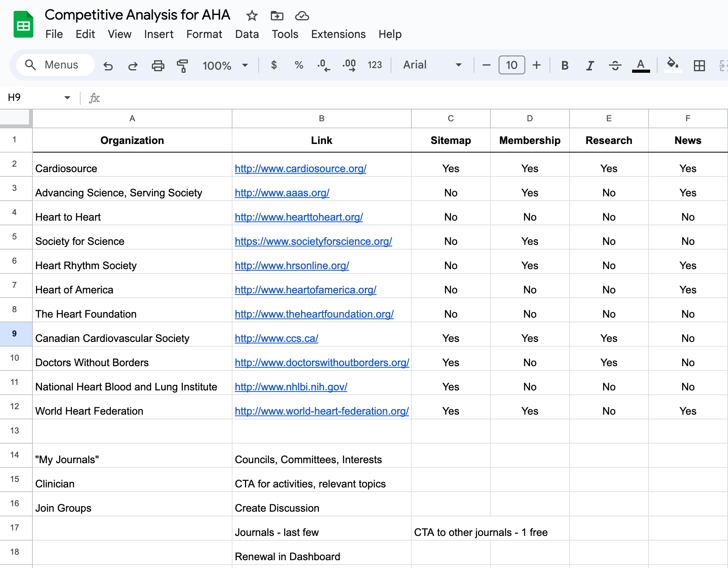728x568 pixels.
Task: Format as currency with dollar icon
Action: [274, 65]
